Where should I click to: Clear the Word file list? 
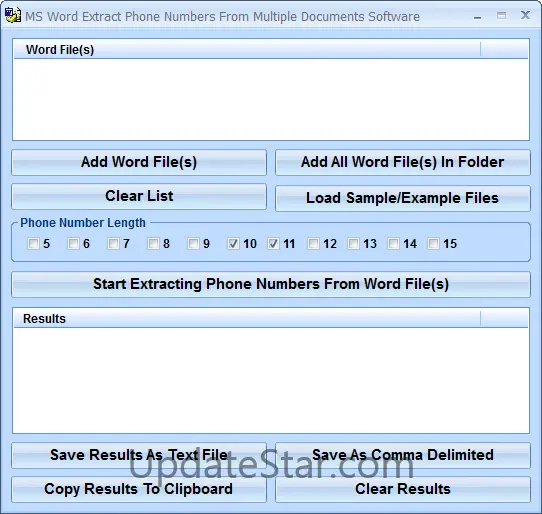[x=139, y=196]
